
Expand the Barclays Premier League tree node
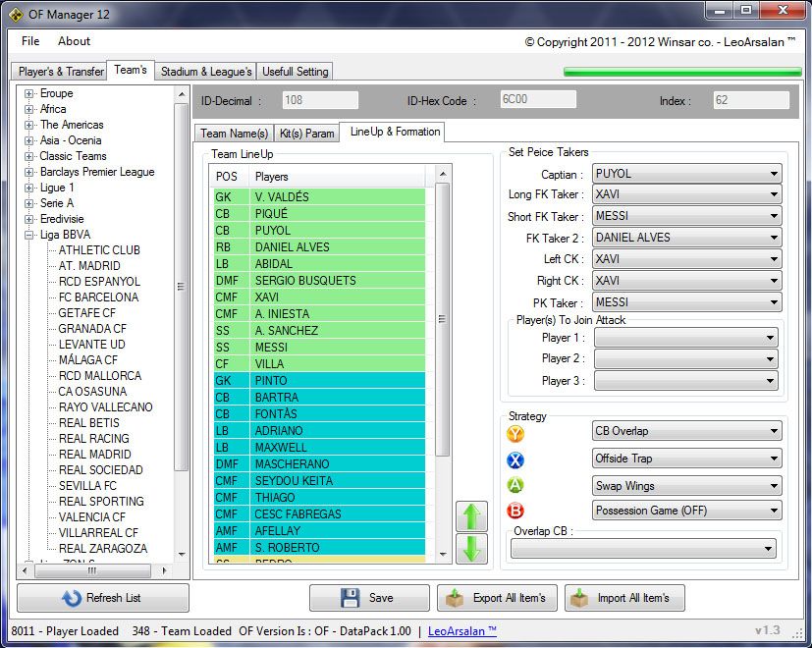click(x=29, y=172)
